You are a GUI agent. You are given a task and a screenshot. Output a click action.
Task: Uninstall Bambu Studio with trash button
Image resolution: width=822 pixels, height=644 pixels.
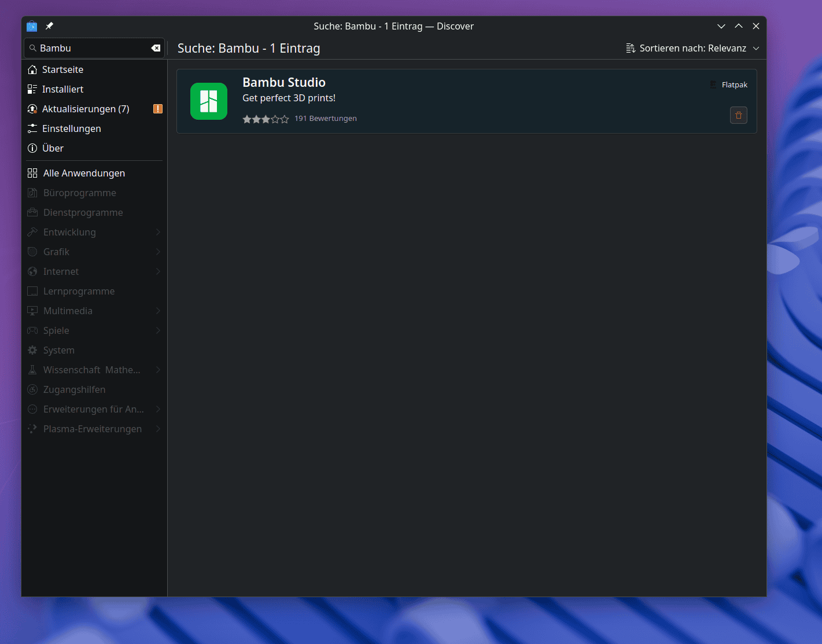pyautogui.click(x=739, y=115)
